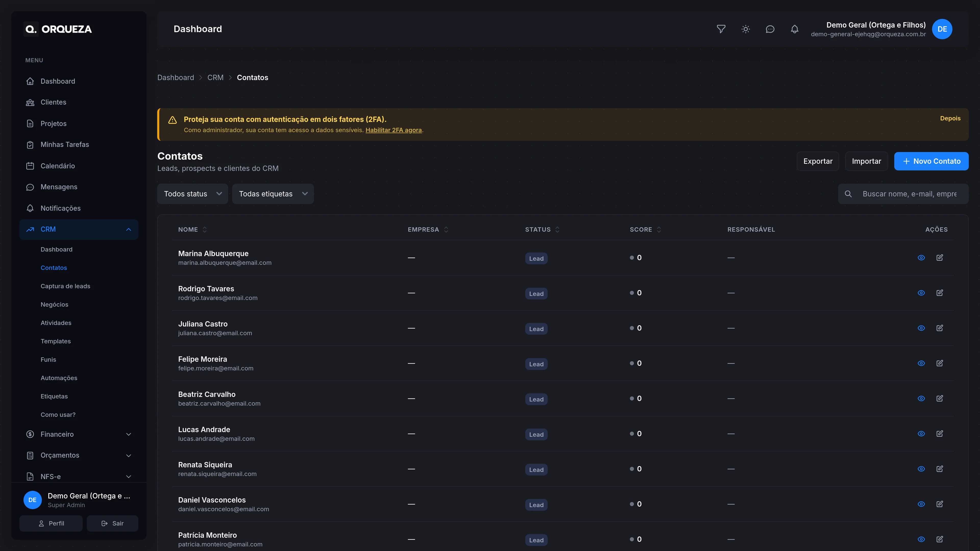
Task: Edit Beatriz Carvalho contact
Action: coord(940,398)
